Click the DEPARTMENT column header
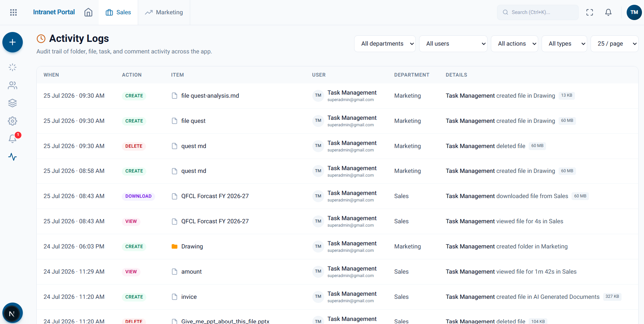This screenshot has width=644, height=324. coord(412,75)
